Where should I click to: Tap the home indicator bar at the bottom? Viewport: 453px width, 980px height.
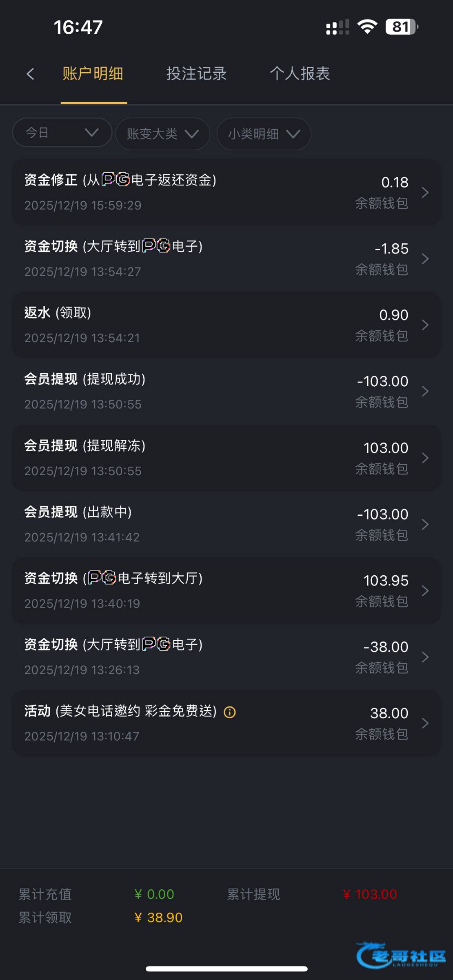click(226, 969)
